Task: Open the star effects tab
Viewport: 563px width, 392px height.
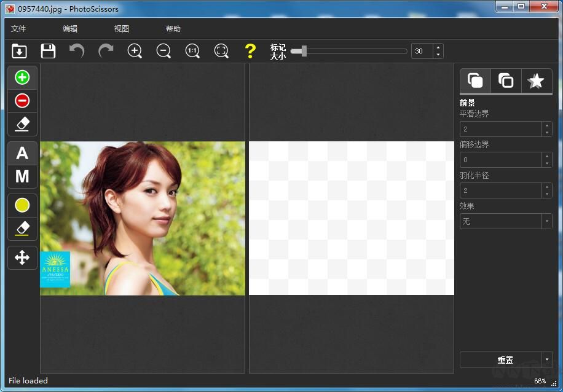Action: coord(536,80)
